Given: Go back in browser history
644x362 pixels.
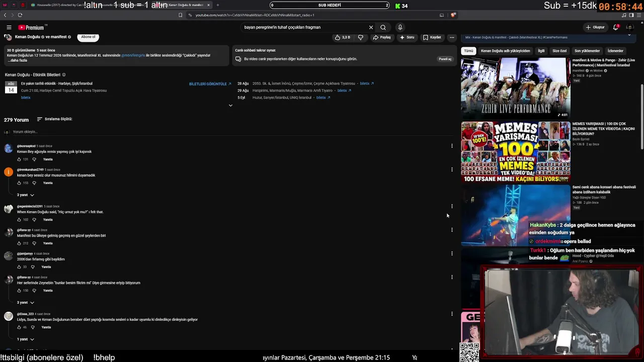Looking at the screenshot, I should tap(5, 15).
